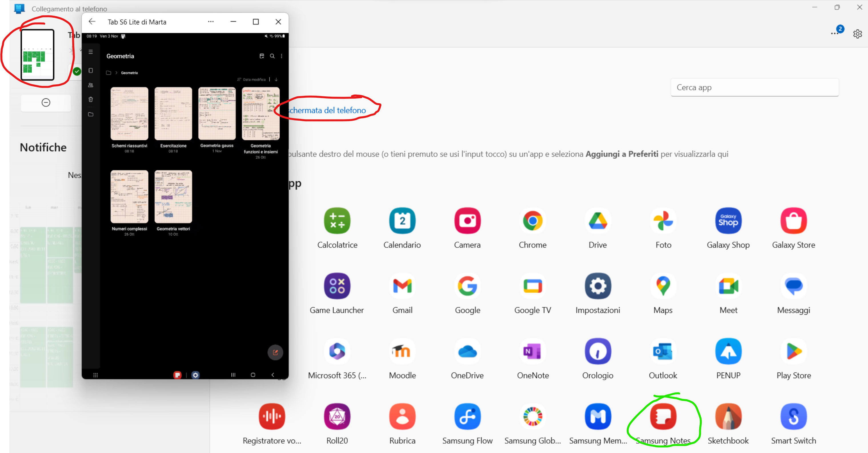The image size is (868, 453).
Task: Toggle the sort direction arrow in Geometria
Action: click(276, 79)
